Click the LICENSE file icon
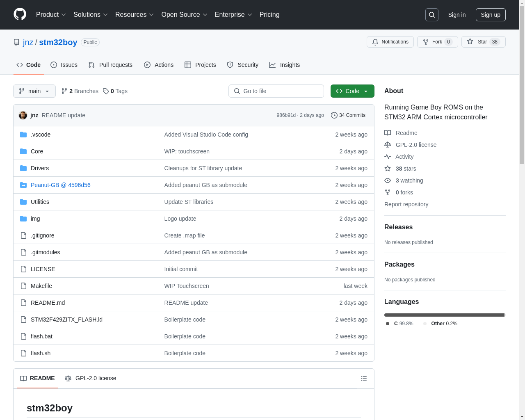 click(23, 269)
